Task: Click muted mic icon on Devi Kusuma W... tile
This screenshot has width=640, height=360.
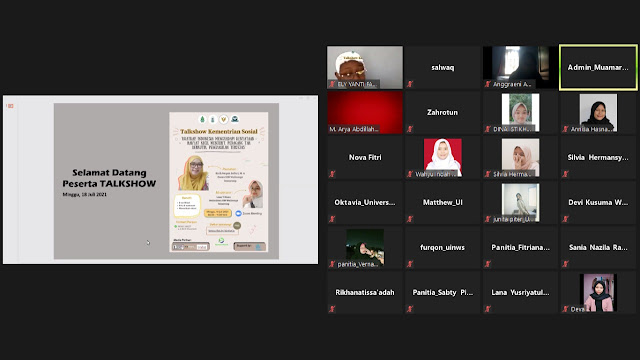Action: point(565,219)
